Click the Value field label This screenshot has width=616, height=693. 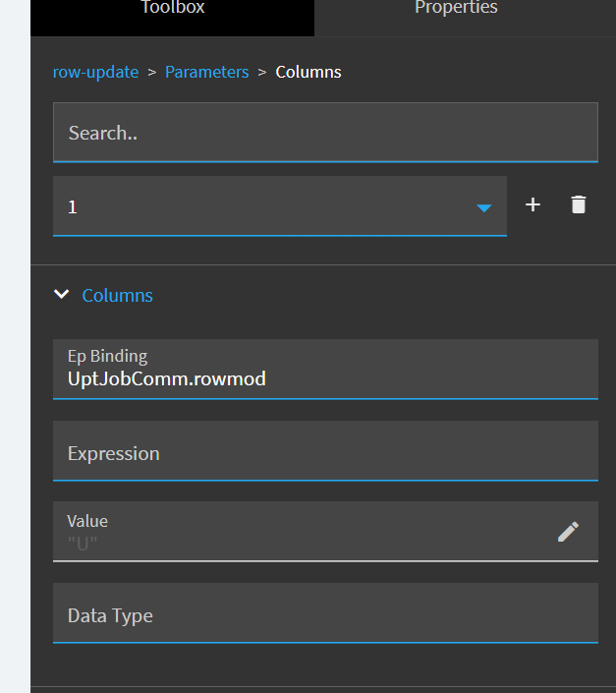(87, 521)
